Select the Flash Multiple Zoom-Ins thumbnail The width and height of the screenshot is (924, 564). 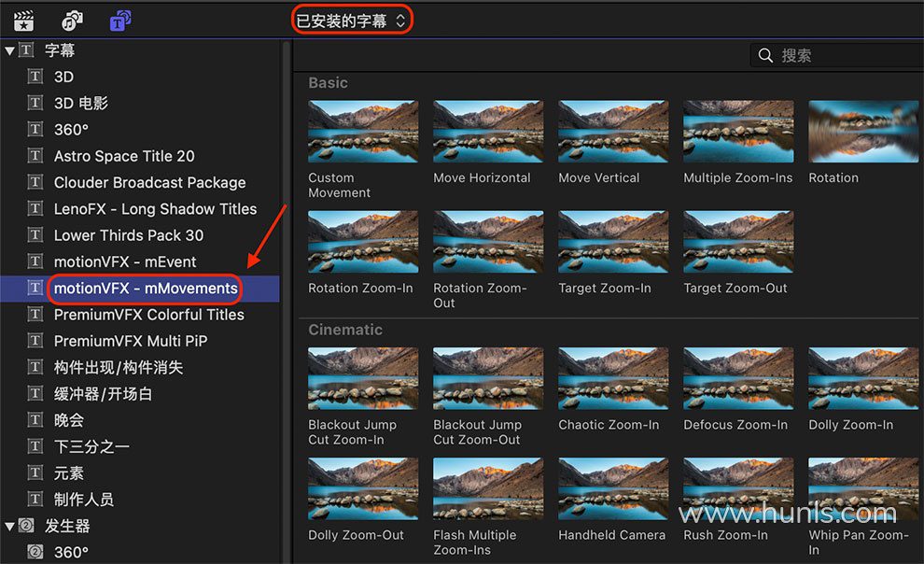[x=488, y=488]
